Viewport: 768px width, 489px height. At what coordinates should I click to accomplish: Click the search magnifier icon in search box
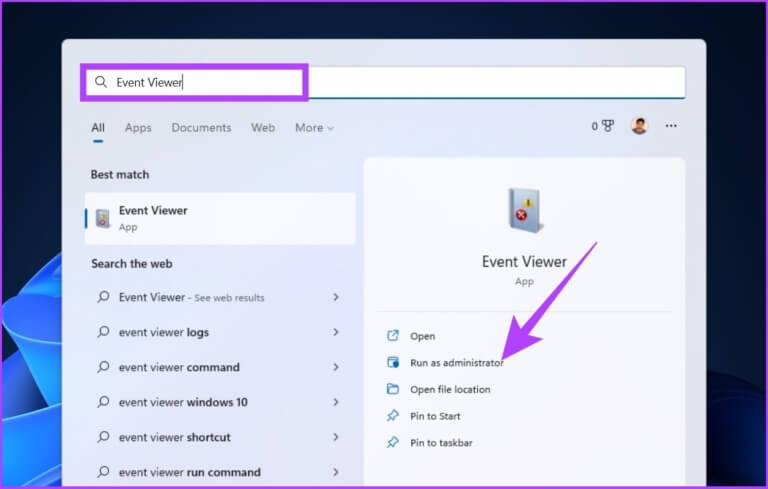point(101,82)
